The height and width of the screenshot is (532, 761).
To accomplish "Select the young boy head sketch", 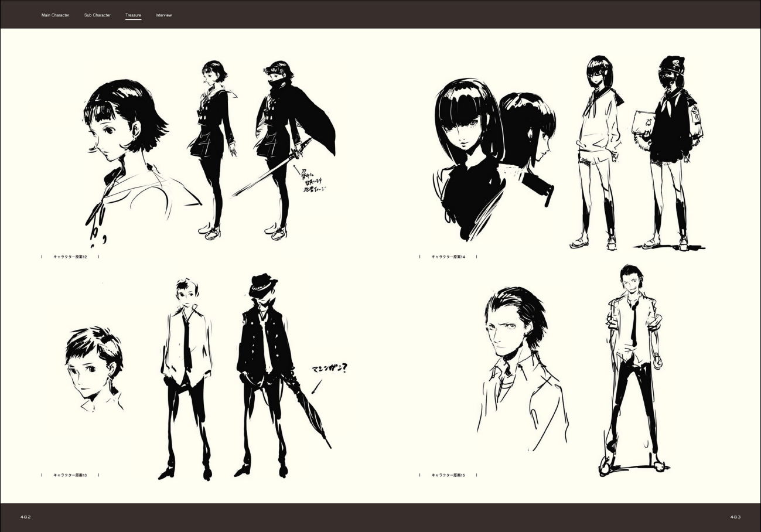I will [x=94, y=370].
